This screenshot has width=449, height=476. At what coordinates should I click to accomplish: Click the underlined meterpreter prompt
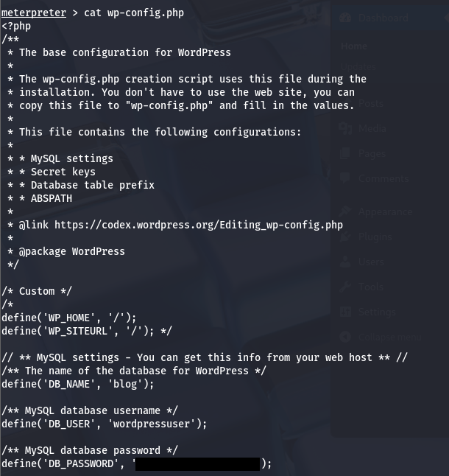(x=34, y=13)
